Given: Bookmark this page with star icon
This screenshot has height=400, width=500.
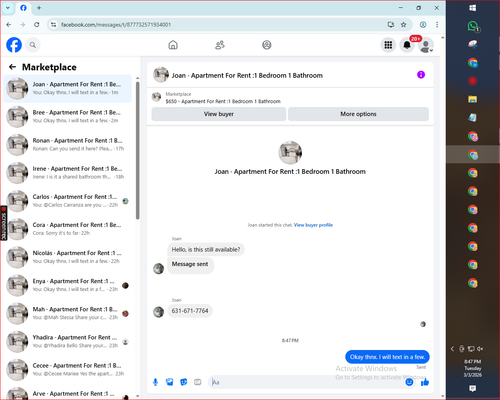Looking at the screenshot, I should pyautogui.click(x=403, y=25).
